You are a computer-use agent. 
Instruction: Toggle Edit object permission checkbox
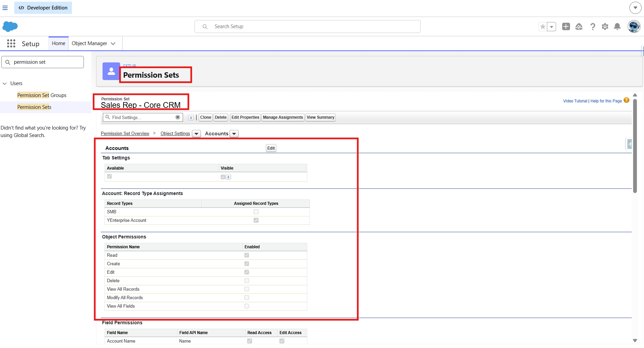click(247, 272)
